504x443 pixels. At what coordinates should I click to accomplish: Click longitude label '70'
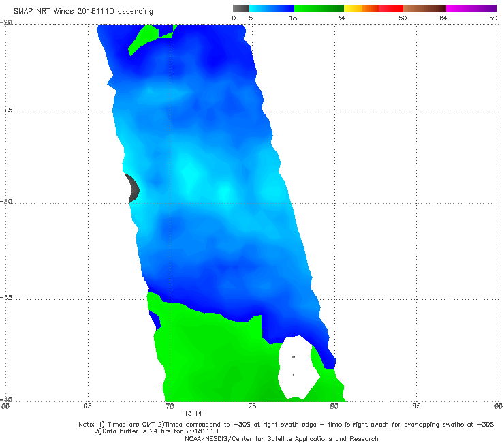(x=170, y=406)
